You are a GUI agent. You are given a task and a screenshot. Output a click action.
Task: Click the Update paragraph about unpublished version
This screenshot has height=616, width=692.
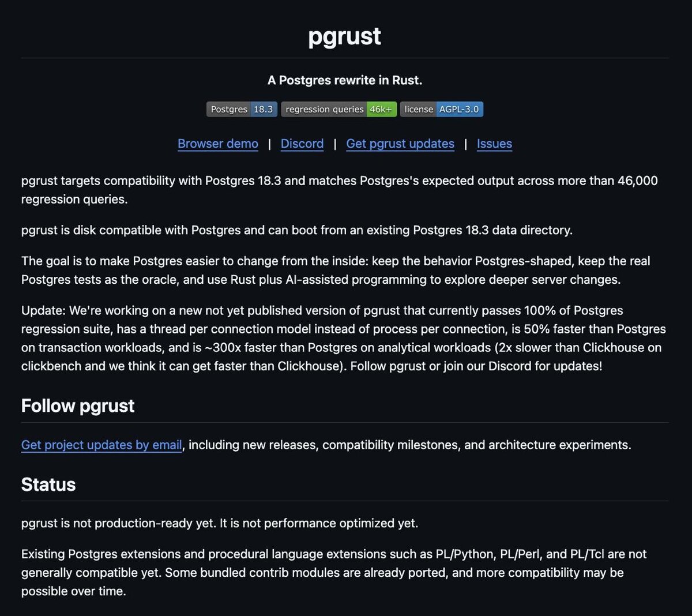(x=344, y=338)
